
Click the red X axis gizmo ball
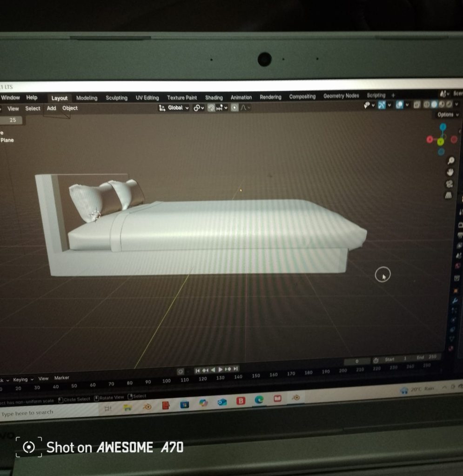click(429, 139)
